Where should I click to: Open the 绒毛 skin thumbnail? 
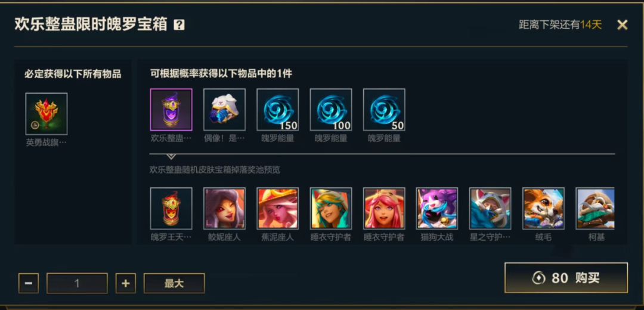543,208
